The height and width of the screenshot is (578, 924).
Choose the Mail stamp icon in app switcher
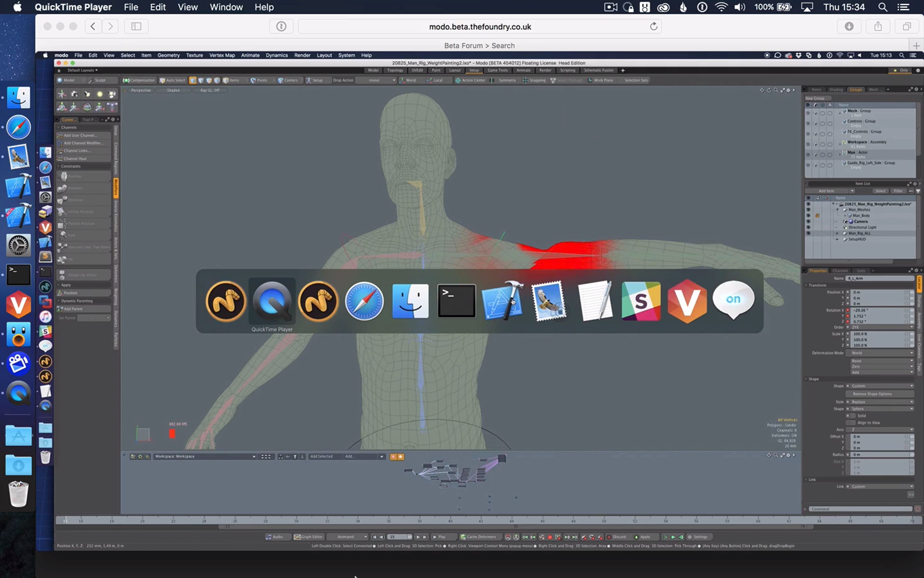coord(549,301)
